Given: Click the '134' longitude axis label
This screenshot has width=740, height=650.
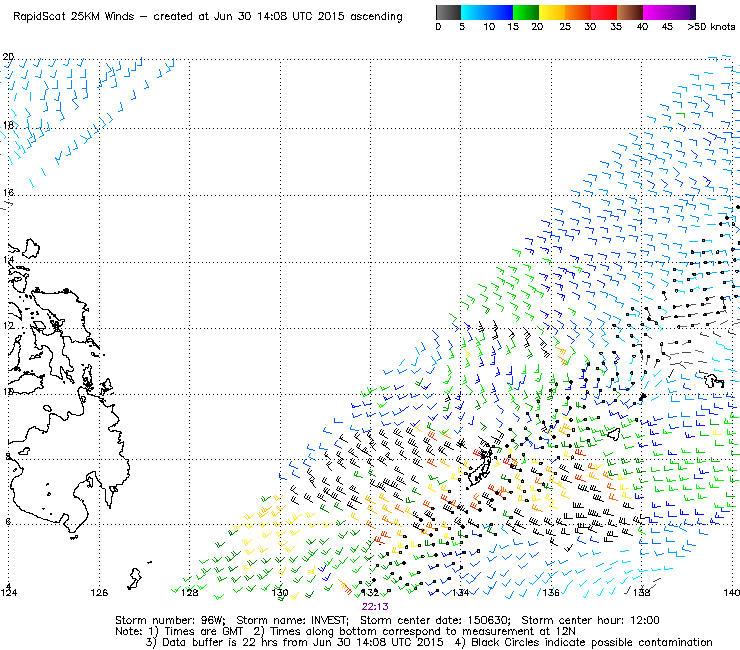Looking at the screenshot, I should (x=461, y=592).
